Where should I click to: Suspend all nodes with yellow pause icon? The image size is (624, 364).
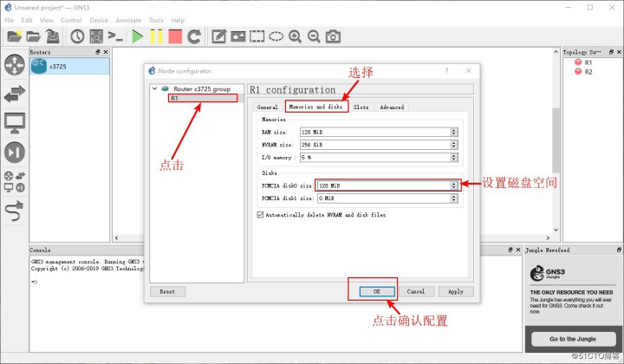[156, 36]
